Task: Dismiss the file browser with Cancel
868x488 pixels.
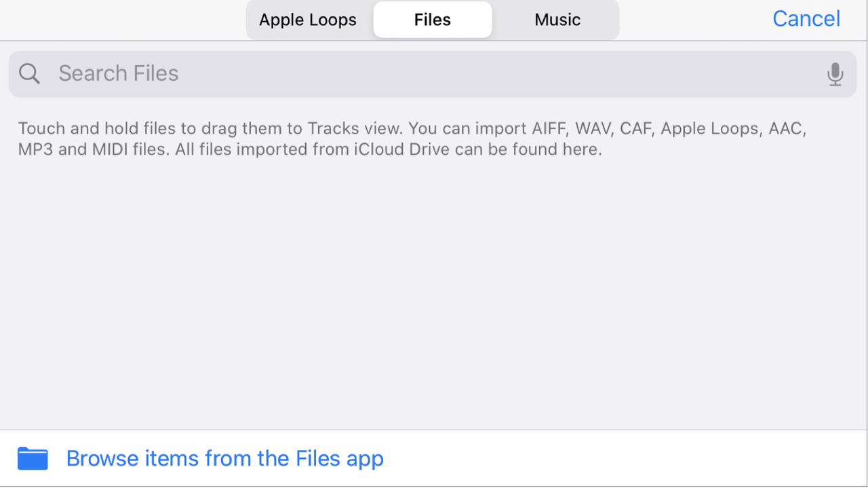Action: (x=806, y=19)
